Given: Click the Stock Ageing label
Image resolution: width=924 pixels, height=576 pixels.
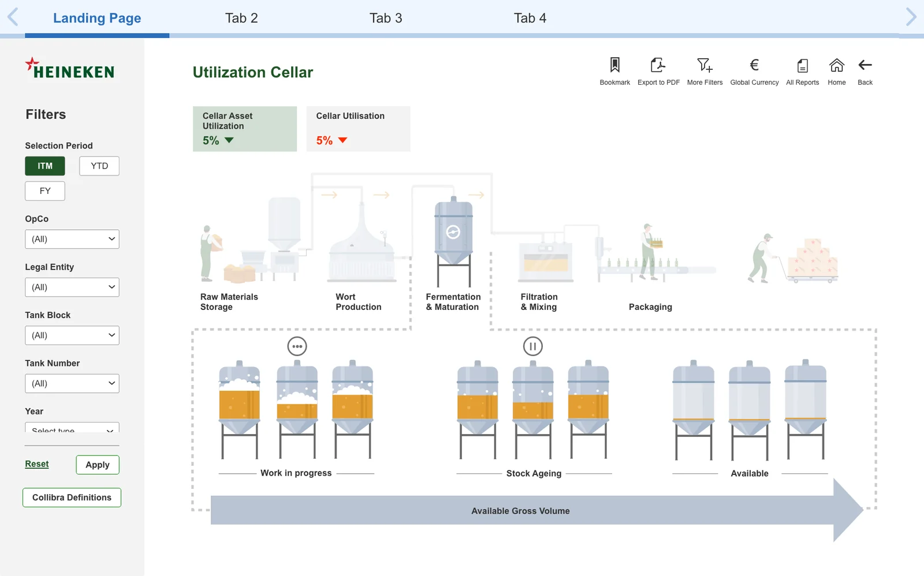Looking at the screenshot, I should [x=534, y=473].
